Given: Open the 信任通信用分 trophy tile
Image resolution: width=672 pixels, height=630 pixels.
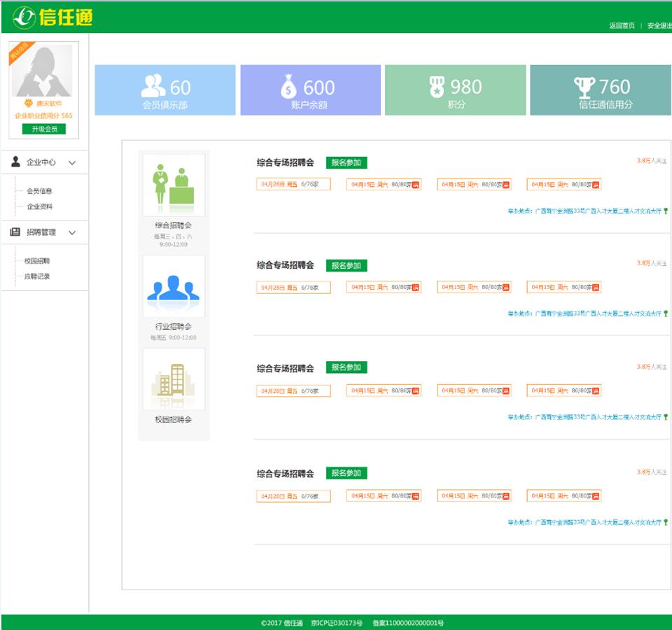Looking at the screenshot, I should click(x=600, y=90).
